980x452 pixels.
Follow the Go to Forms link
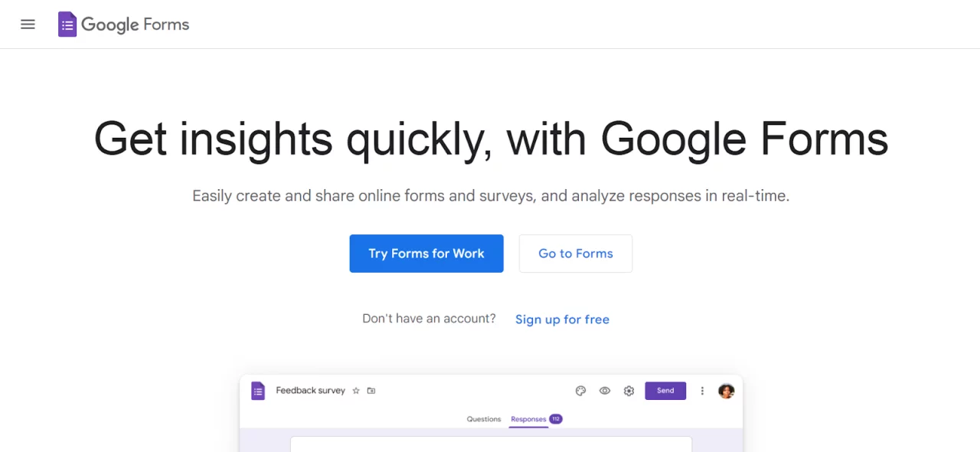(575, 254)
